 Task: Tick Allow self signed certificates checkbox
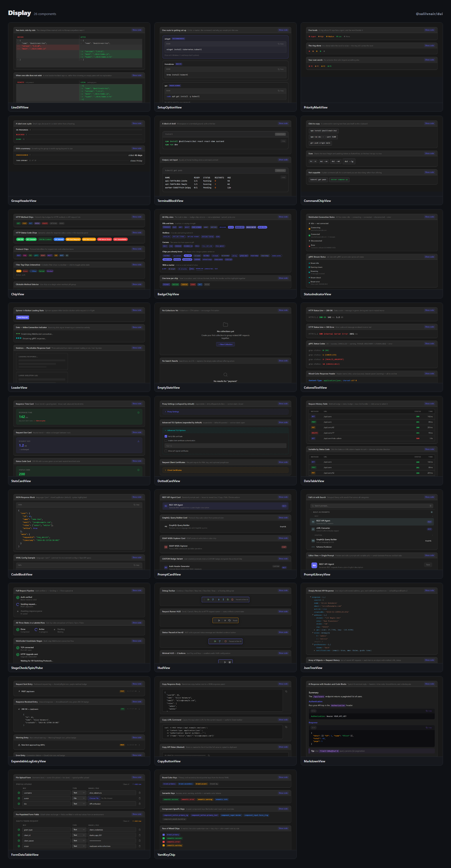(166, 451)
